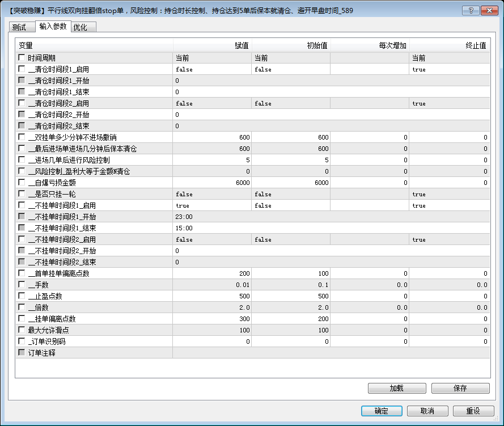The image size is (504, 426).
Task: Change the true 赋值 of __不挂单时间段1_启用
Action: point(212,205)
